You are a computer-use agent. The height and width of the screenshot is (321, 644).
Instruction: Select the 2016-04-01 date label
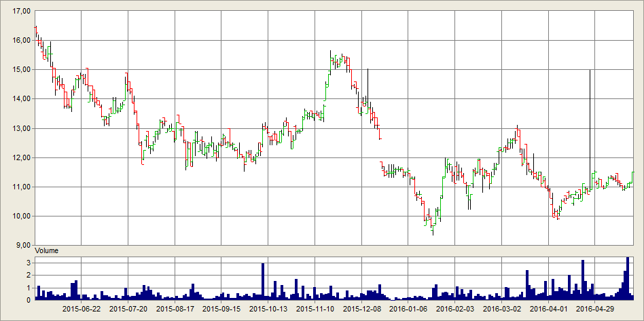coord(549,308)
